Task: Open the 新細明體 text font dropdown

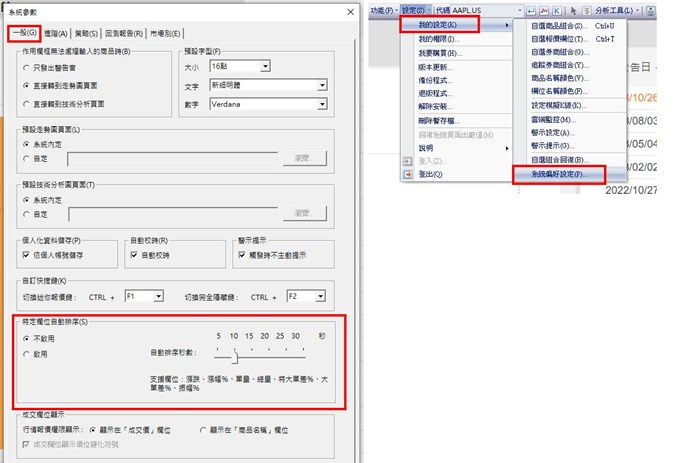Action: click(x=322, y=85)
